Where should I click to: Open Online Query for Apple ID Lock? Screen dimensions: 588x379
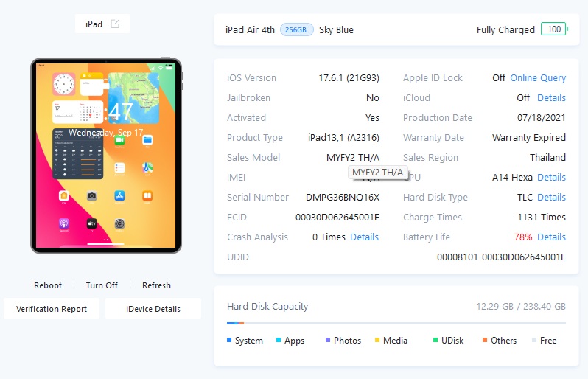538,77
